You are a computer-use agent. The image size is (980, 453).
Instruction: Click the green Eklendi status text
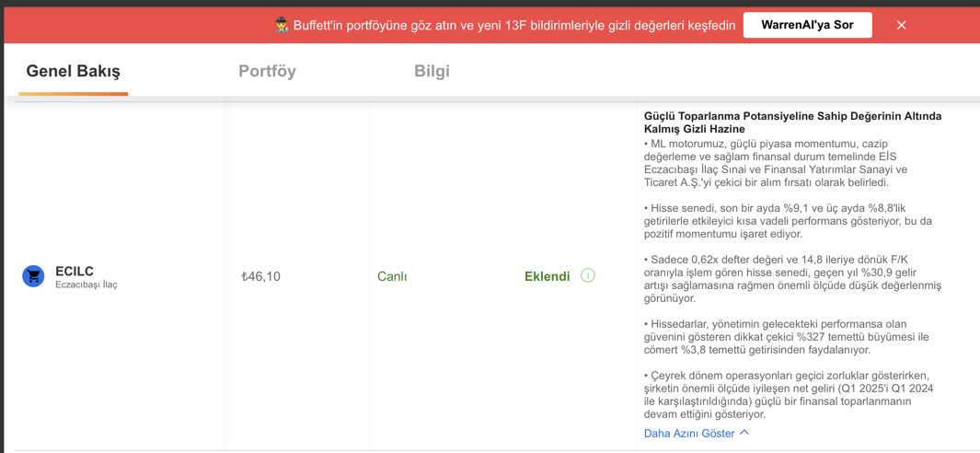(x=548, y=276)
